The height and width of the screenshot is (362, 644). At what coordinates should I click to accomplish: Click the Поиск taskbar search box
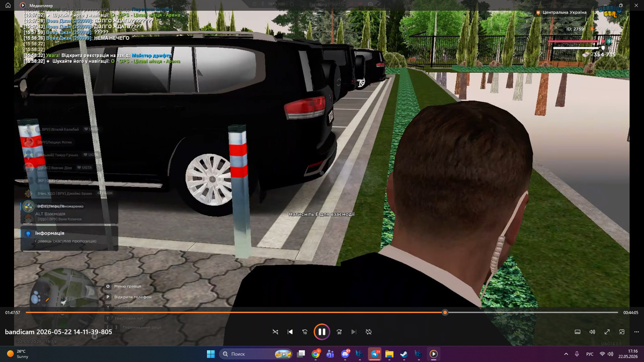point(257,354)
